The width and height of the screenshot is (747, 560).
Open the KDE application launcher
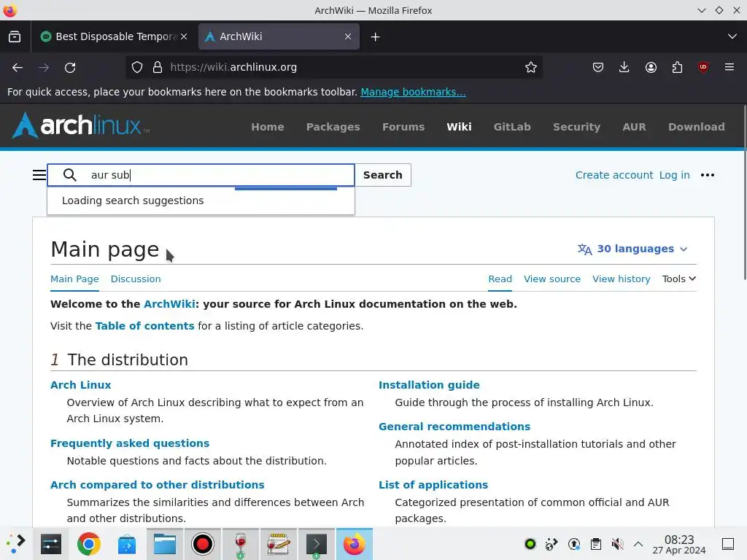tap(16, 544)
